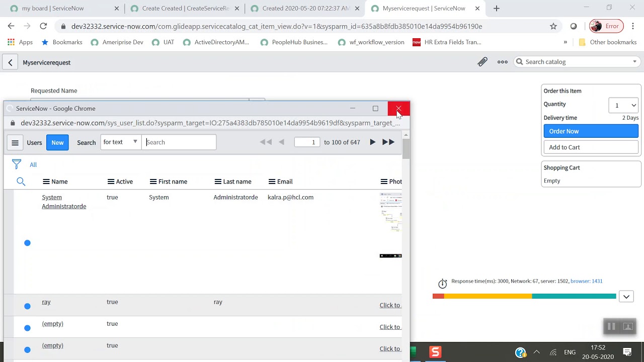Show more bookmarks overflow chevron
The image size is (644, 362).
click(x=565, y=42)
